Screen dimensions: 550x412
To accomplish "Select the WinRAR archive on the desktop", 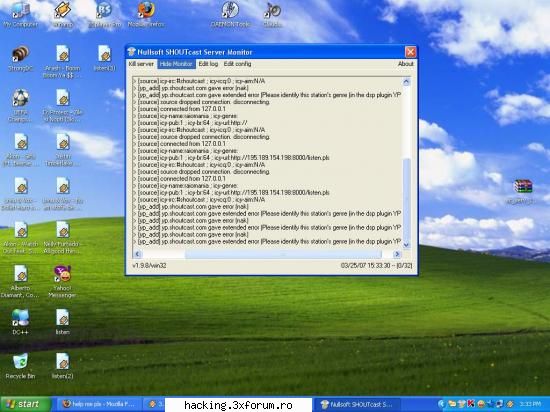I will coord(523,191).
